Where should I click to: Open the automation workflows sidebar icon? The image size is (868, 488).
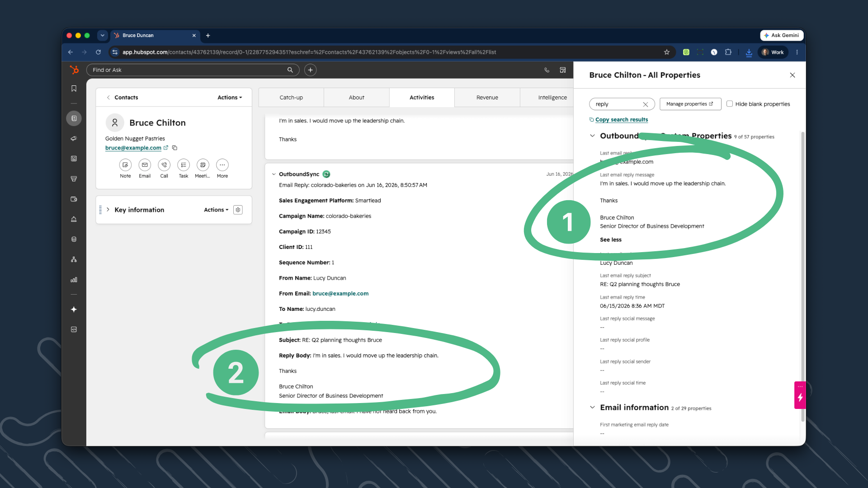74,259
